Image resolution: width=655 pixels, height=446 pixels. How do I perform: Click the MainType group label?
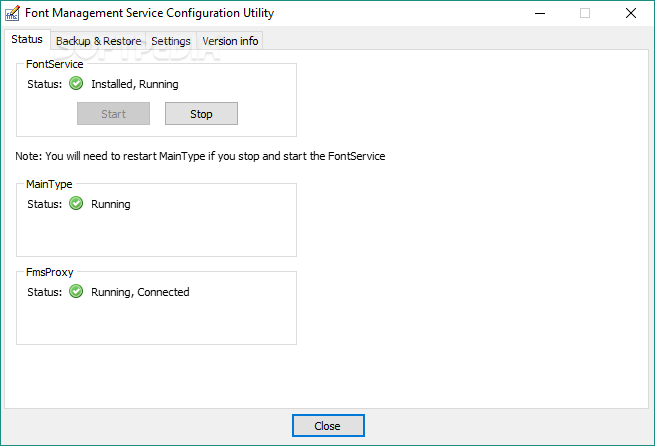pyautogui.click(x=49, y=184)
